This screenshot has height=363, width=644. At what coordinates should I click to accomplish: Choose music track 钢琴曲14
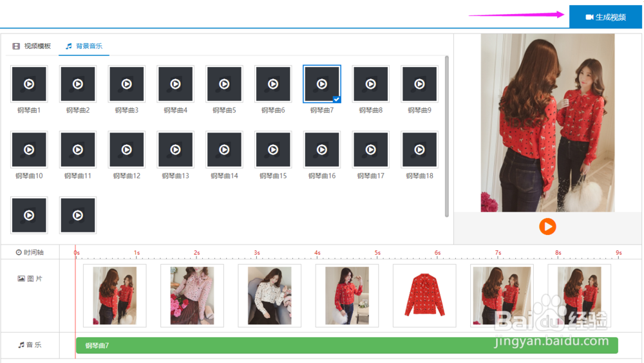click(x=224, y=149)
